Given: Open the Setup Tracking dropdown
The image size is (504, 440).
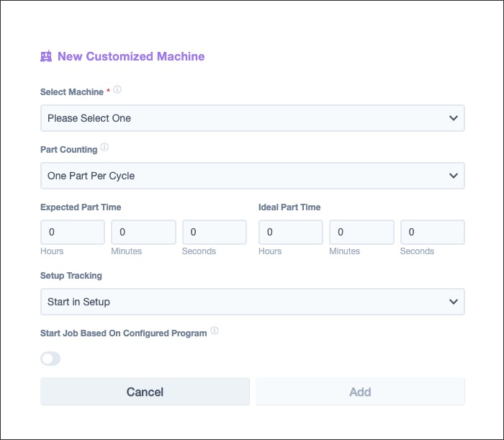Looking at the screenshot, I should [252, 302].
